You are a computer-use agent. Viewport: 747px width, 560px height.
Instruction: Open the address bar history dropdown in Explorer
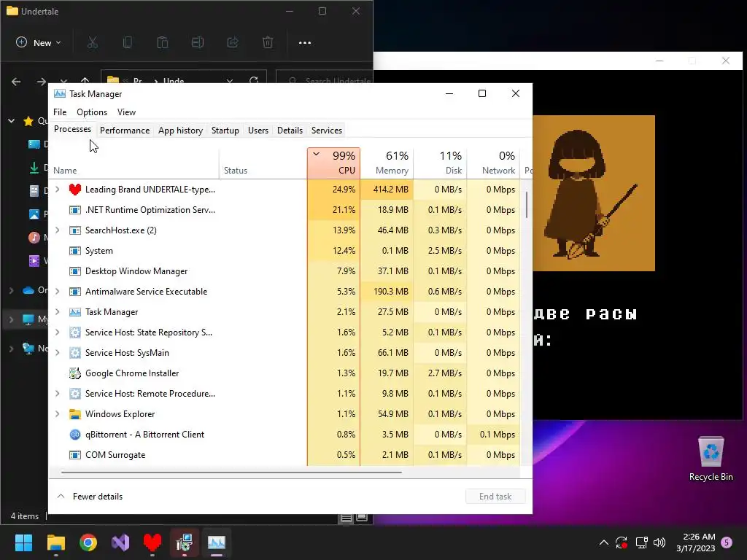230,81
